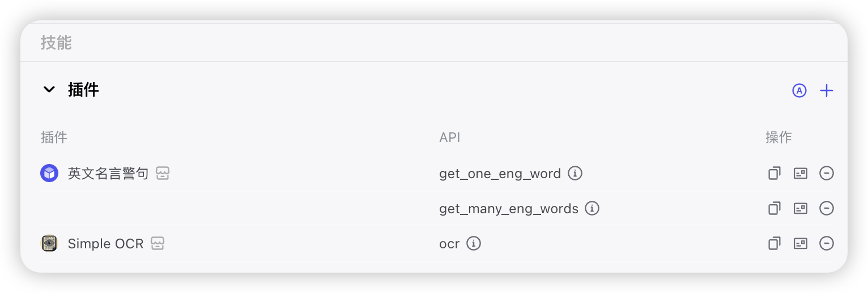Copy the get_many_eng_words API name

pyautogui.click(x=774, y=208)
